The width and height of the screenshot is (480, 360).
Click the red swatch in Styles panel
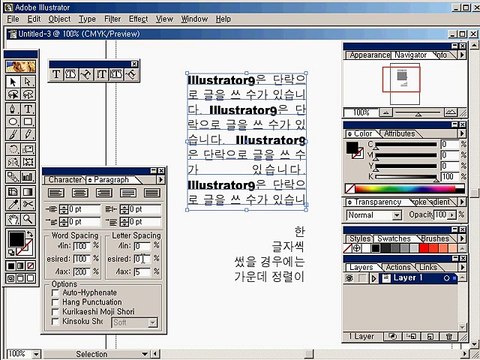coord(424,248)
